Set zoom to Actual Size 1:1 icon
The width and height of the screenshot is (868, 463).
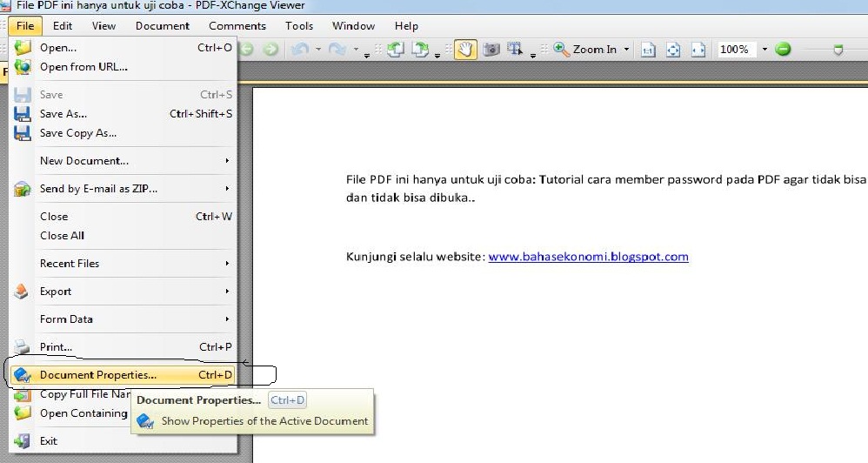click(648, 50)
